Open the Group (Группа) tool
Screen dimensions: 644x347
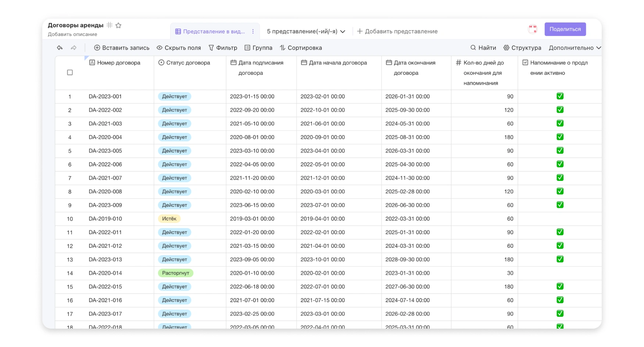[x=258, y=48]
